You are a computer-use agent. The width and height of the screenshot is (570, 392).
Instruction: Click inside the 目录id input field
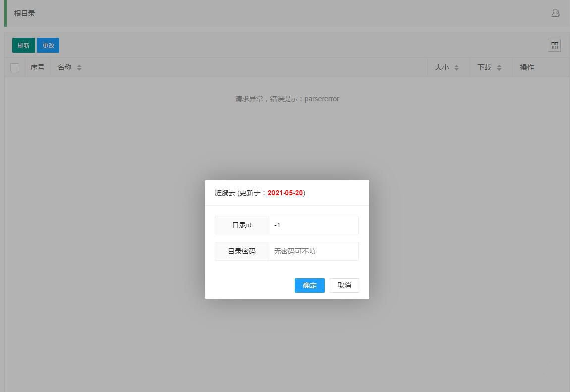pos(314,225)
